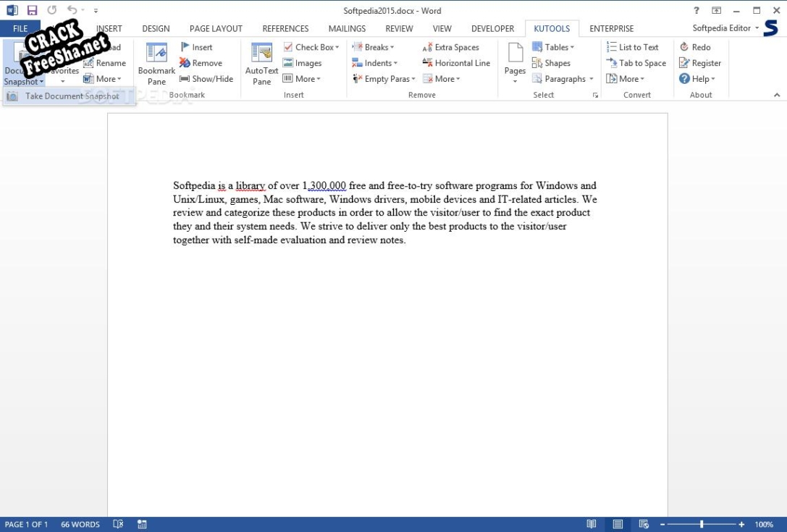Image resolution: width=787 pixels, height=532 pixels.
Task: Insert a bookmark with Insert flag
Action: point(196,47)
